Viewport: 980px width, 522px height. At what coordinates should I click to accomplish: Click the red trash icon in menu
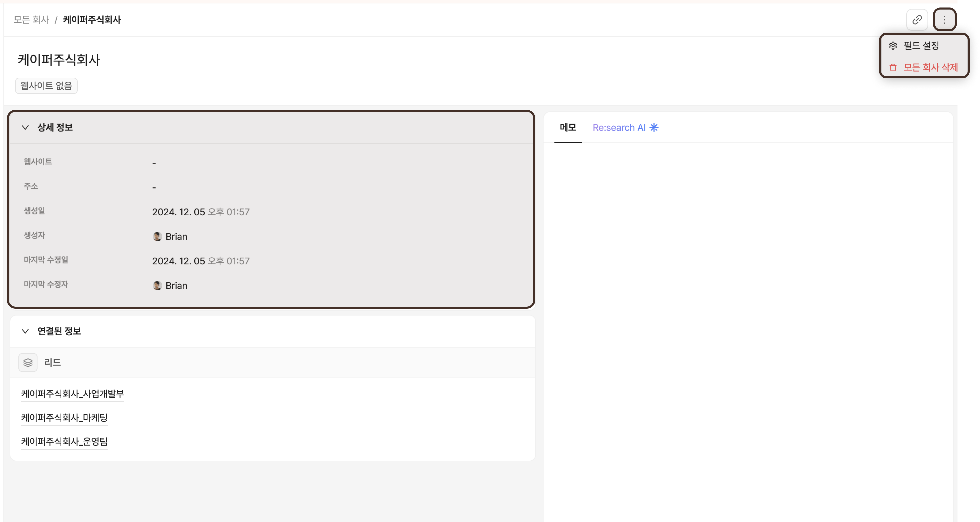893,67
